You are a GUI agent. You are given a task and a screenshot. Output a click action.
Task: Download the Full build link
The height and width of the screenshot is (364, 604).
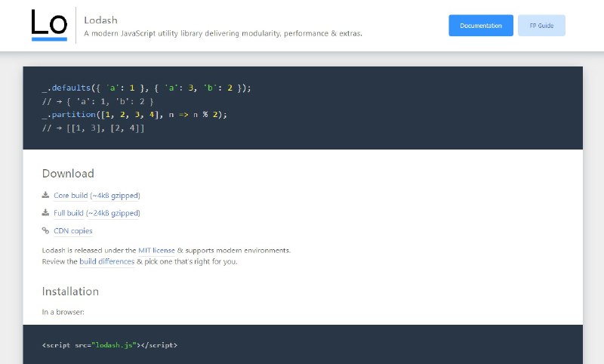pyautogui.click(x=97, y=213)
